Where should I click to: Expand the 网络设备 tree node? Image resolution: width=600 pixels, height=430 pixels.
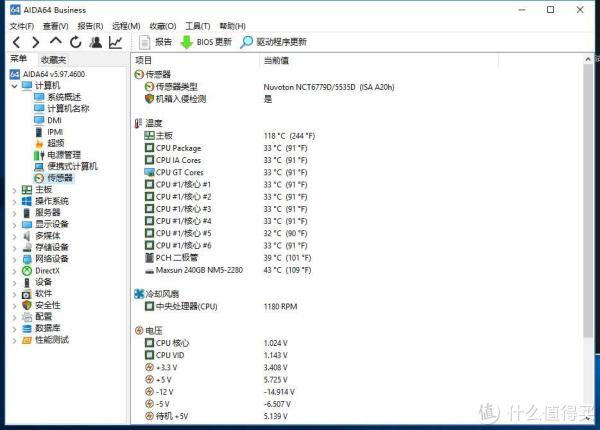15,259
